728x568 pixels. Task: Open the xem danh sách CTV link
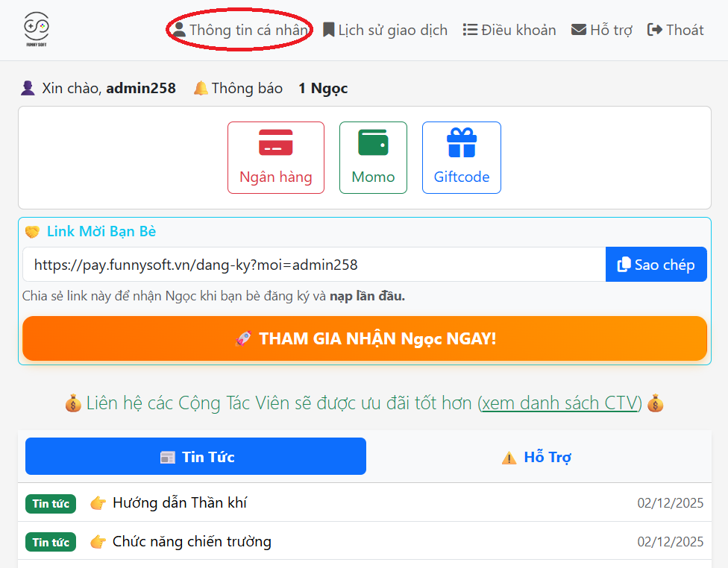(559, 403)
